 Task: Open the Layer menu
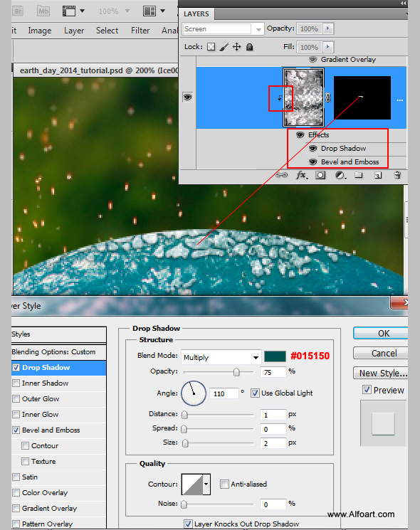click(74, 31)
